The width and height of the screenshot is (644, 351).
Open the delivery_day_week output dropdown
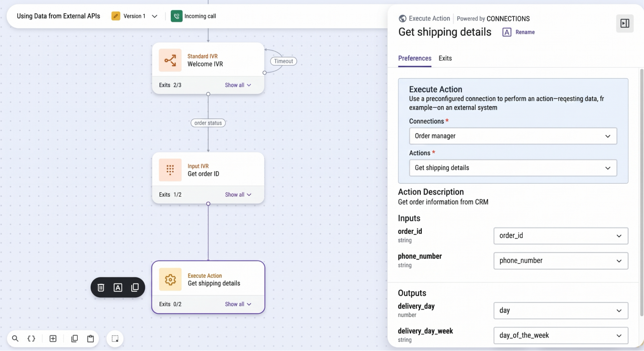pyautogui.click(x=561, y=335)
